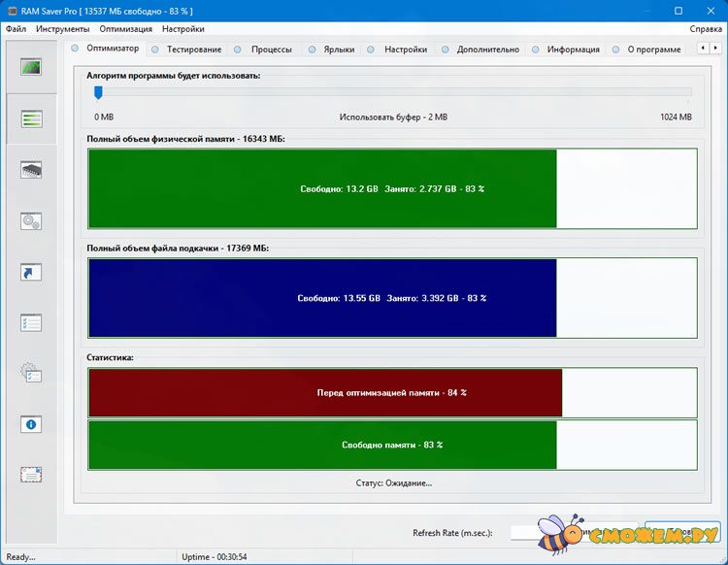This screenshot has height=565, width=728.
Task: Open the checklist settings sidebar icon
Action: [32, 322]
